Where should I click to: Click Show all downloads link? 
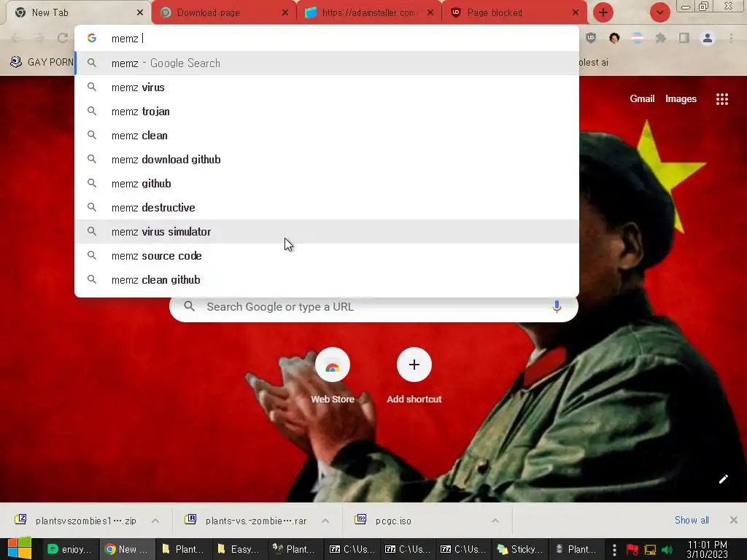point(692,520)
